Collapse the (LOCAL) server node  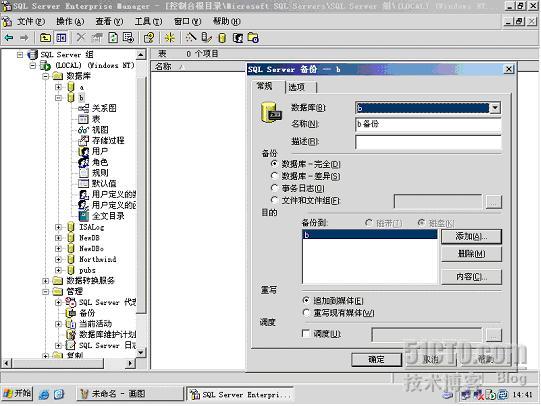pyautogui.click(x=33, y=65)
